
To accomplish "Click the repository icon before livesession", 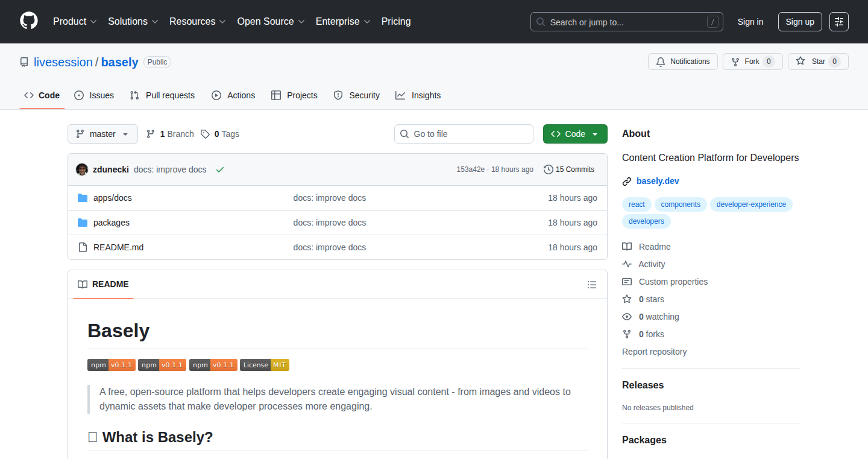I will (x=24, y=62).
